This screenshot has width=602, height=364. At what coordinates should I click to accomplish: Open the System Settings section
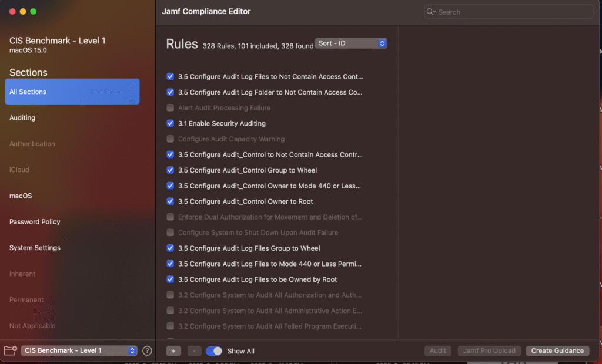pyautogui.click(x=35, y=248)
